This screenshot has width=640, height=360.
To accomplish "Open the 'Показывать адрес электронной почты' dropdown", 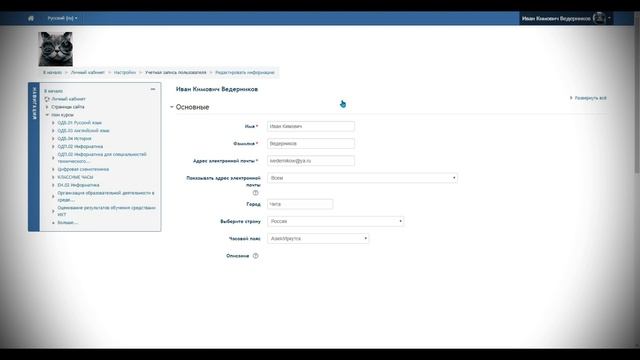I will click(x=362, y=178).
